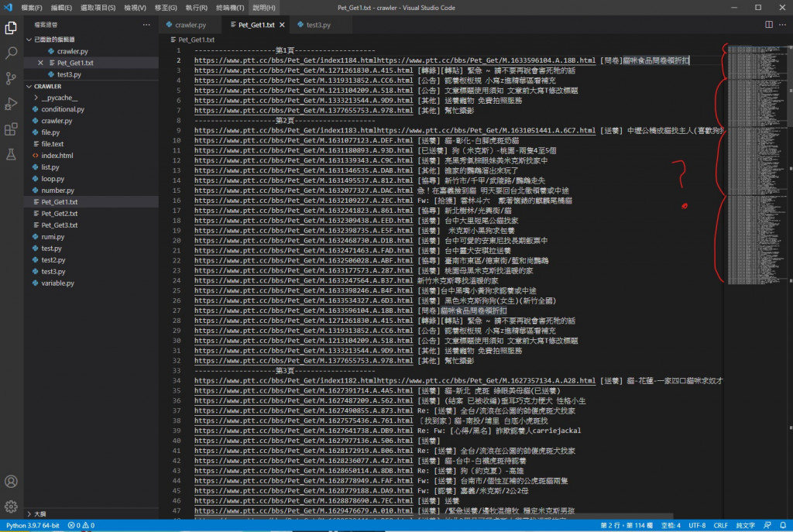Open the Help menu
Viewport: 793px width, 532px height.
point(263,8)
